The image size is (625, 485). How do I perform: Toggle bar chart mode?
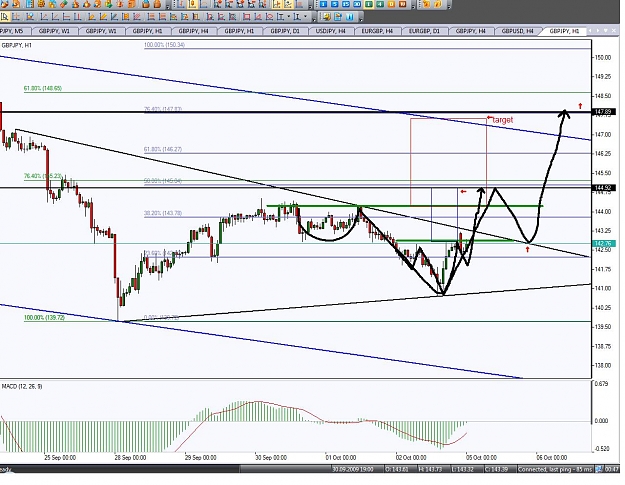pyautogui.click(x=181, y=4)
